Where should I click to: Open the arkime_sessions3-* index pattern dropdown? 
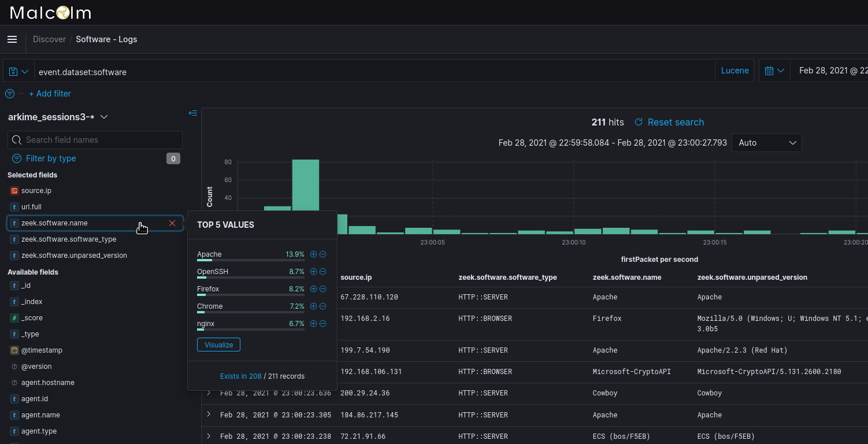click(x=104, y=117)
